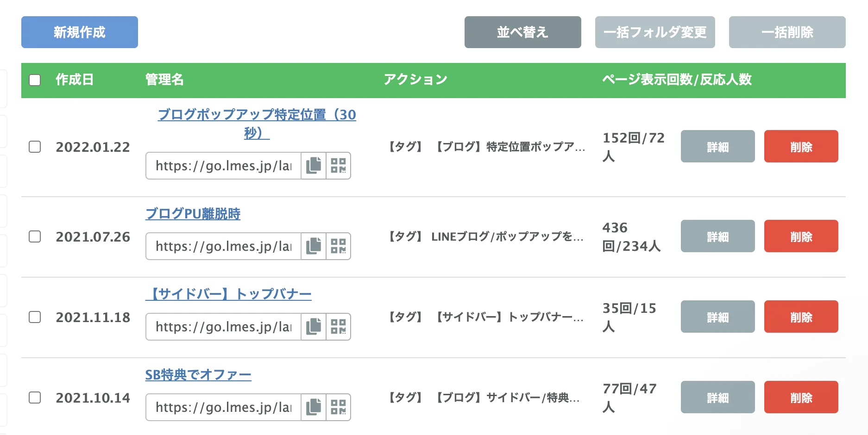The image size is (868, 435).
Task: Show QR code for ブログPU離脱時 row
Action: point(338,246)
